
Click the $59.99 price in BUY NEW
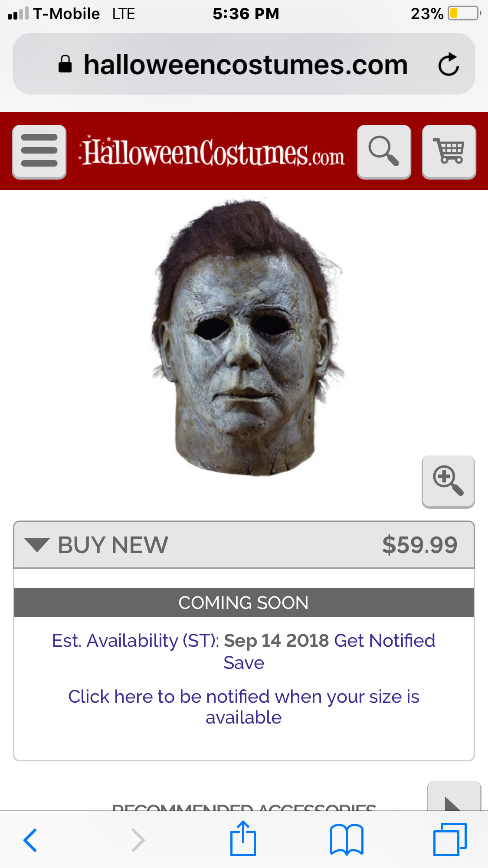coord(419,545)
